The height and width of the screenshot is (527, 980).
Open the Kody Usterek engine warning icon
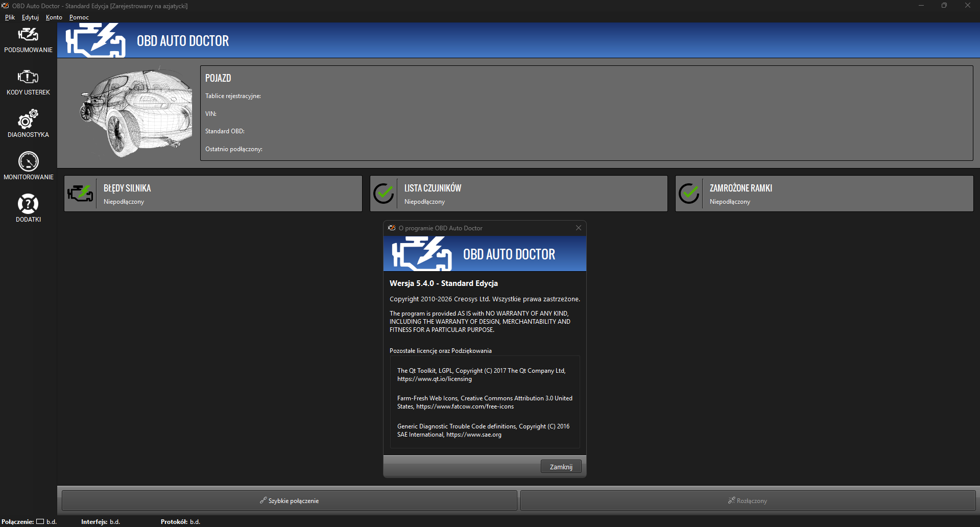coord(28,77)
